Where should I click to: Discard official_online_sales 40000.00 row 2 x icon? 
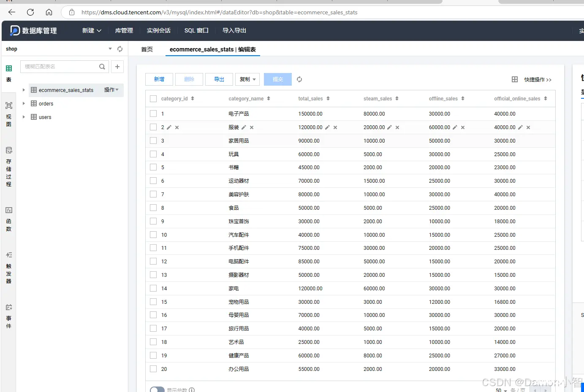(528, 127)
